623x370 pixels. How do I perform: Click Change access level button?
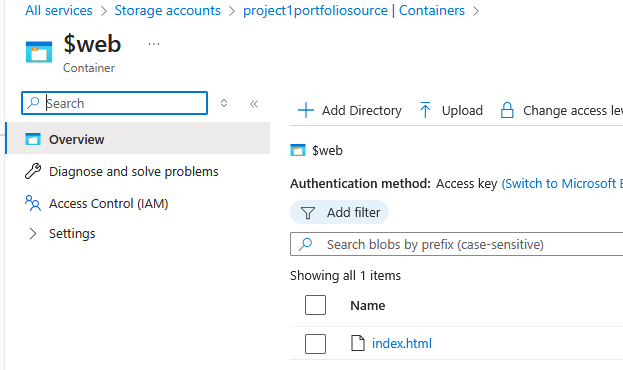pos(561,110)
